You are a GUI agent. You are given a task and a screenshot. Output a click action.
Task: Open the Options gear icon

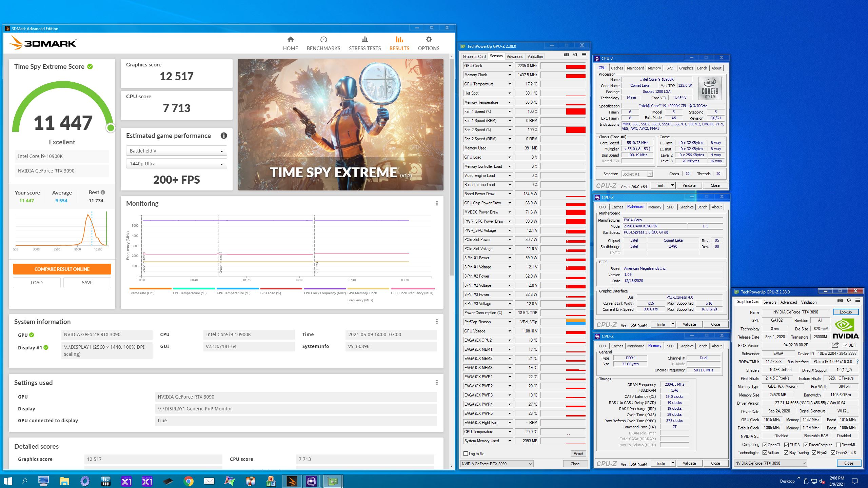tap(428, 40)
